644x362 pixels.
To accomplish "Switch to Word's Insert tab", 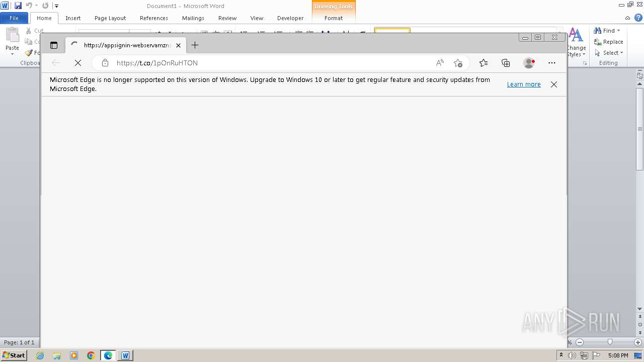I will [x=73, y=18].
